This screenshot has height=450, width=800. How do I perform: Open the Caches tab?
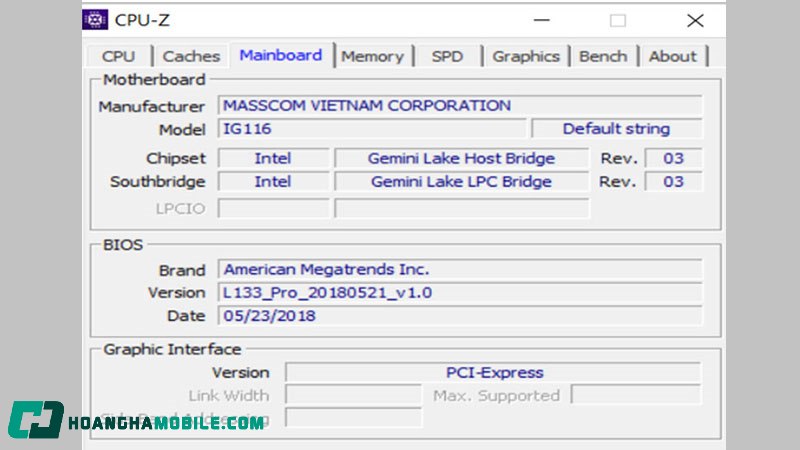tap(191, 56)
